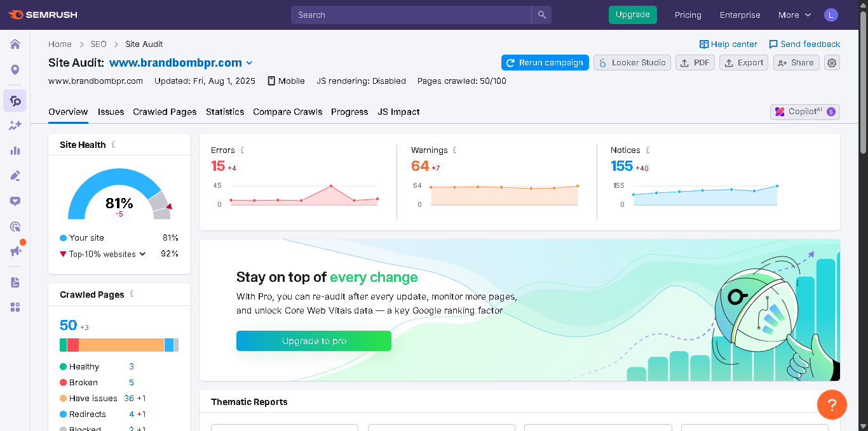The width and height of the screenshot is (868, 431).
Task: Open the App Center grid sidebar icon
Action: point(15,307)
